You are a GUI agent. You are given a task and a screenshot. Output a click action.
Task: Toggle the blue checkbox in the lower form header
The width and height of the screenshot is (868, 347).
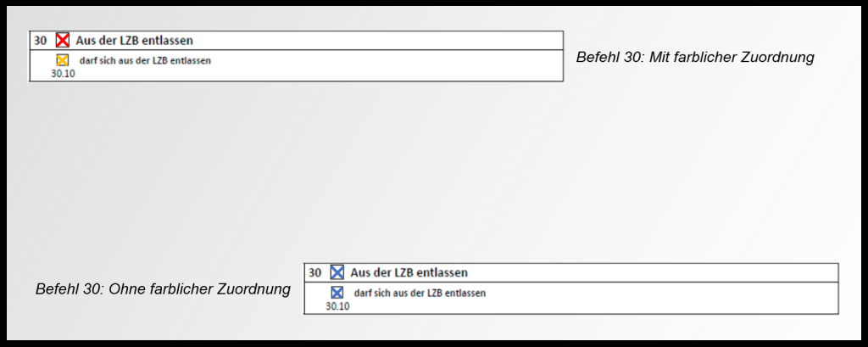pos(337,272)
